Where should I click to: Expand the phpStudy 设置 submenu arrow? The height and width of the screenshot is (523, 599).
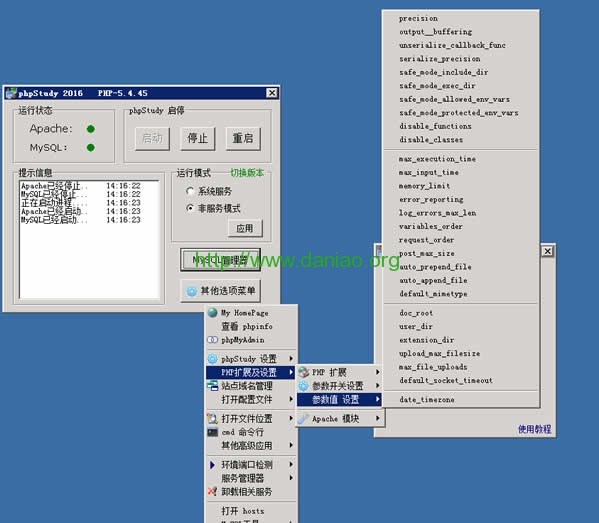click(291, 359)
